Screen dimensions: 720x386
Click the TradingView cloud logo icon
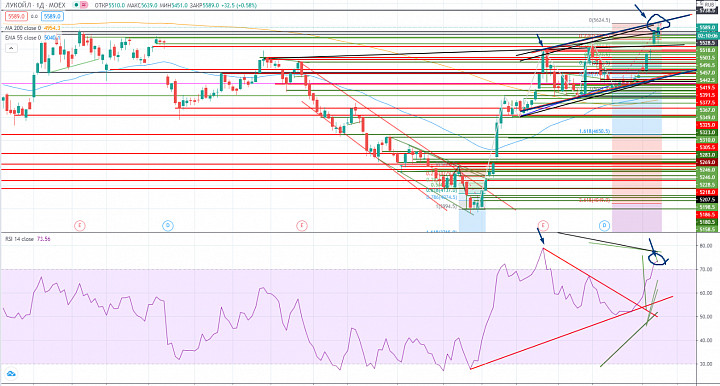pos(11,374)
